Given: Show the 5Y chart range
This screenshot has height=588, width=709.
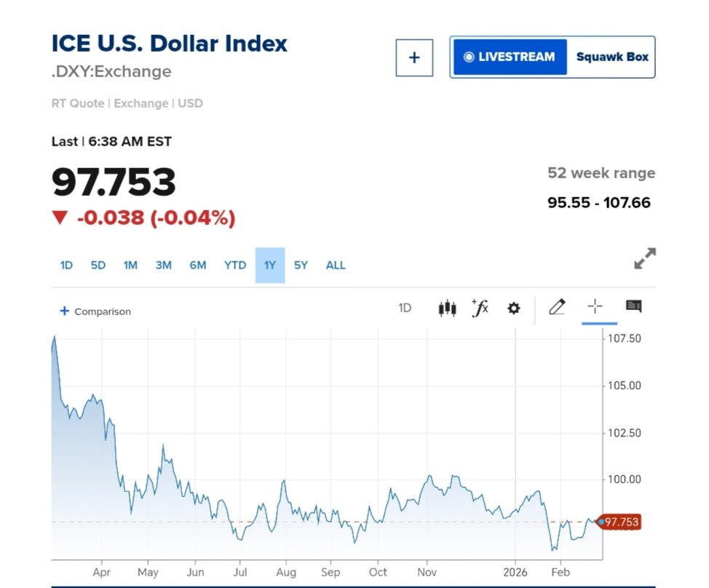Looking at the screenshot, I should click(x=301, y=265).
